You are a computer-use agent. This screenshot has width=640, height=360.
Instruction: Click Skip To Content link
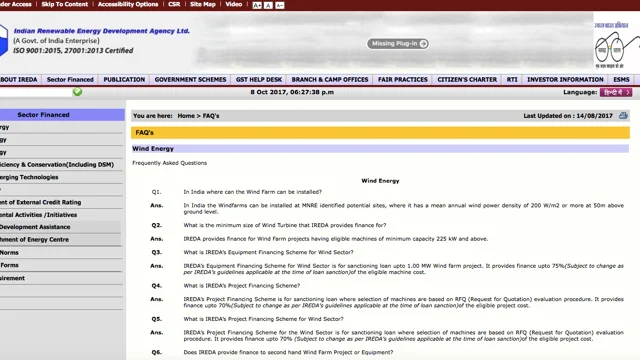click(x=64, y=4)
